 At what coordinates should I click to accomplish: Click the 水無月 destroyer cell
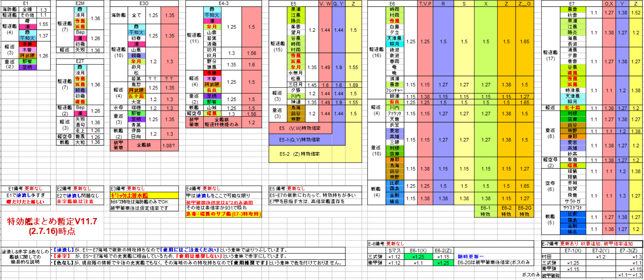[x=296, y=73]
